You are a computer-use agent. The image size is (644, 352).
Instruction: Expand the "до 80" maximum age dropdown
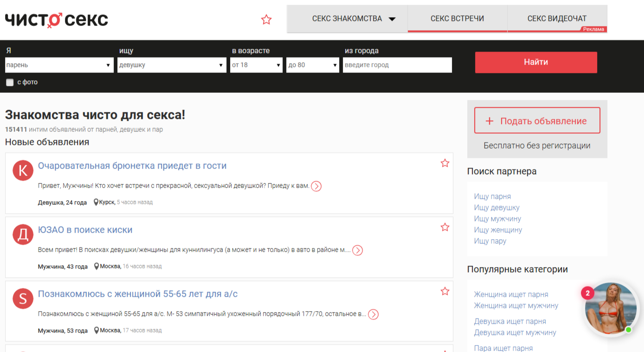tap(313, 65)
